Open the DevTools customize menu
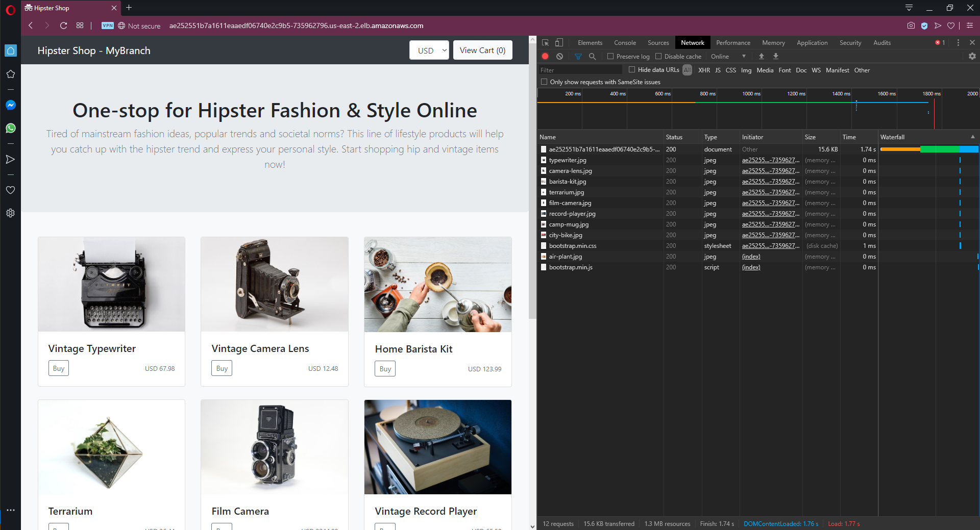Screen dimensions: 980x530 [x=958, y=43]
